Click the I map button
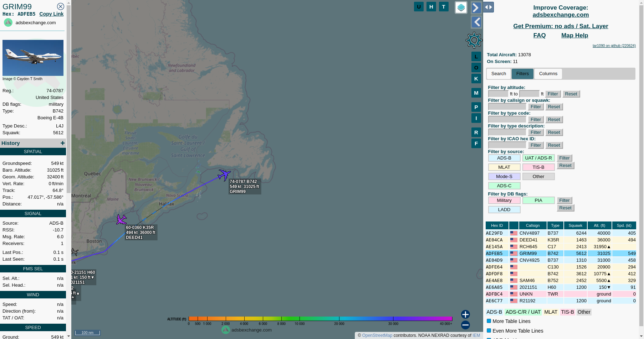 point(476,118)
